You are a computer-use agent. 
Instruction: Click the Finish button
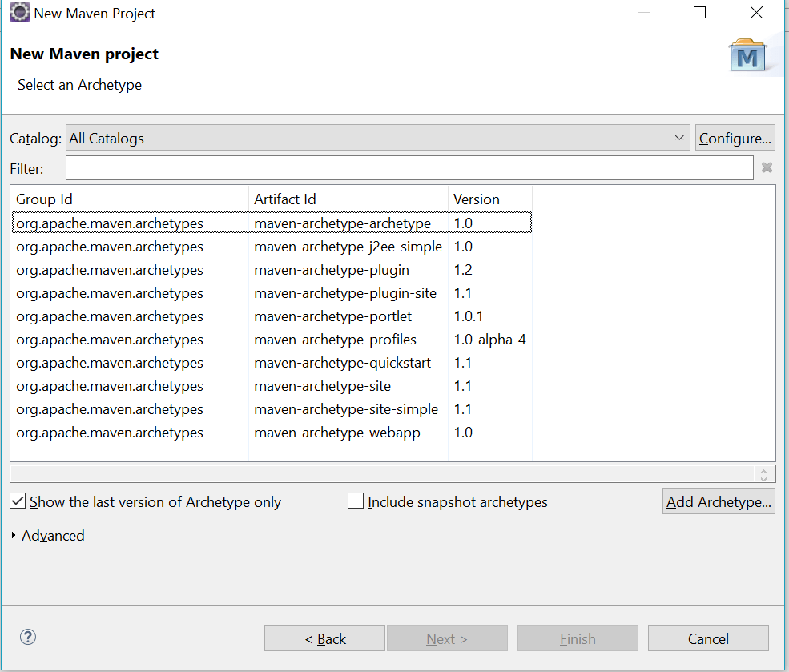pos(578,638)
